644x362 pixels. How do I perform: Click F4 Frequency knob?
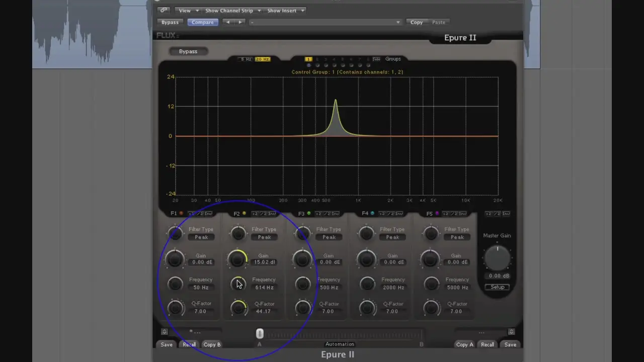point(367,284)
